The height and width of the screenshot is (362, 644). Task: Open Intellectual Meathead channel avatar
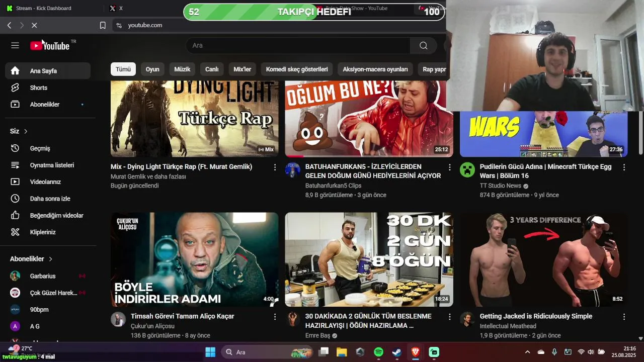pos(467,319)
